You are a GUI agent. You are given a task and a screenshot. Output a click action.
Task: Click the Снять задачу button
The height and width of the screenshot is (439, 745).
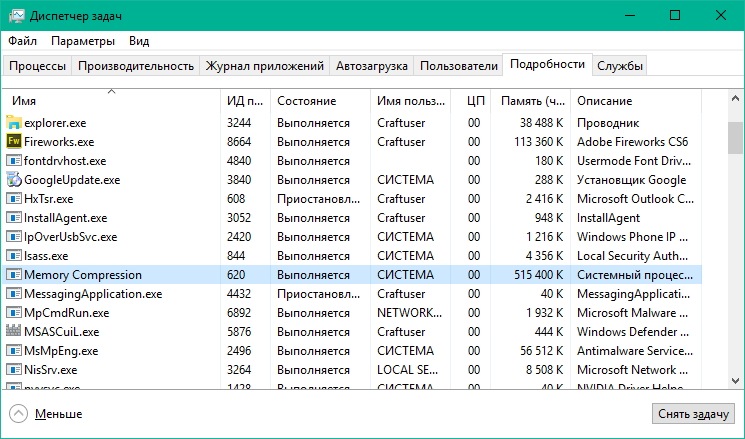point(693,414)
